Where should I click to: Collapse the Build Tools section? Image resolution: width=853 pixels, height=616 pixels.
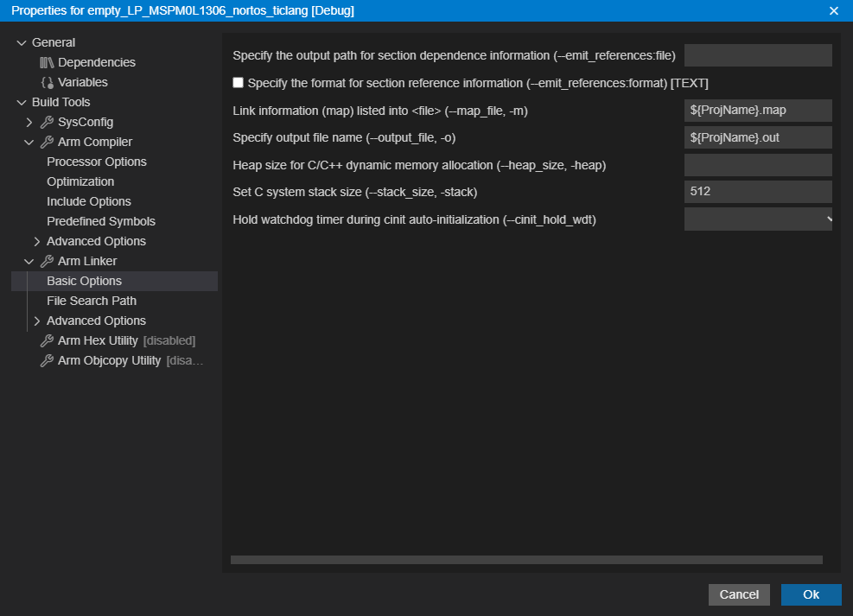(22, 102)
